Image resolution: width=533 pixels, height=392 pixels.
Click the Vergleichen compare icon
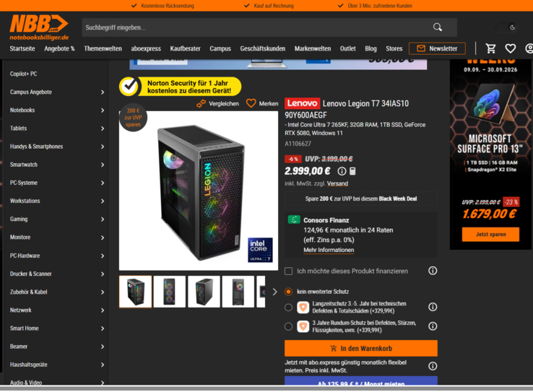(201, 104)
